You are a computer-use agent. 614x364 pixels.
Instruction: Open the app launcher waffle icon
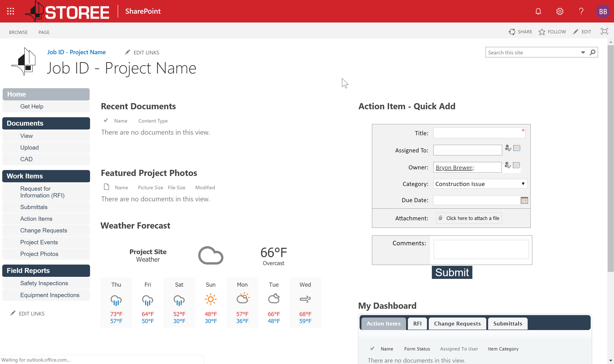pyautogui.click(x=11, y=11)
